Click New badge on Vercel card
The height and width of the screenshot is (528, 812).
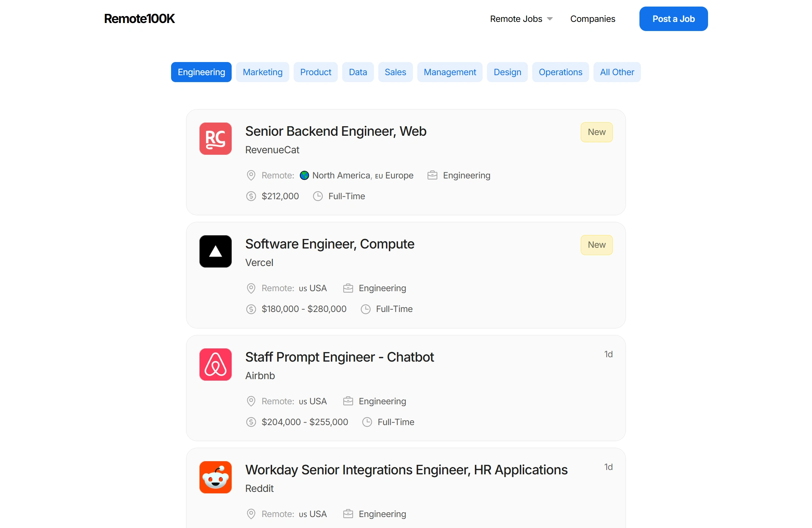596,245
